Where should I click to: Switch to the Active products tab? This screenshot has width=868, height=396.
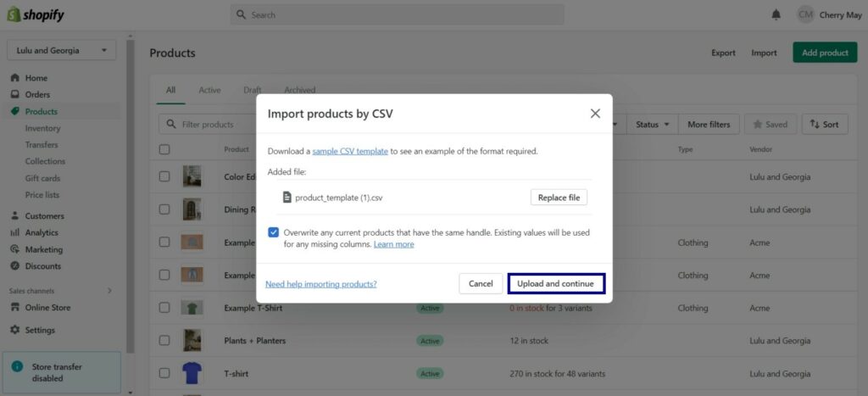click(x=209, y=90)
